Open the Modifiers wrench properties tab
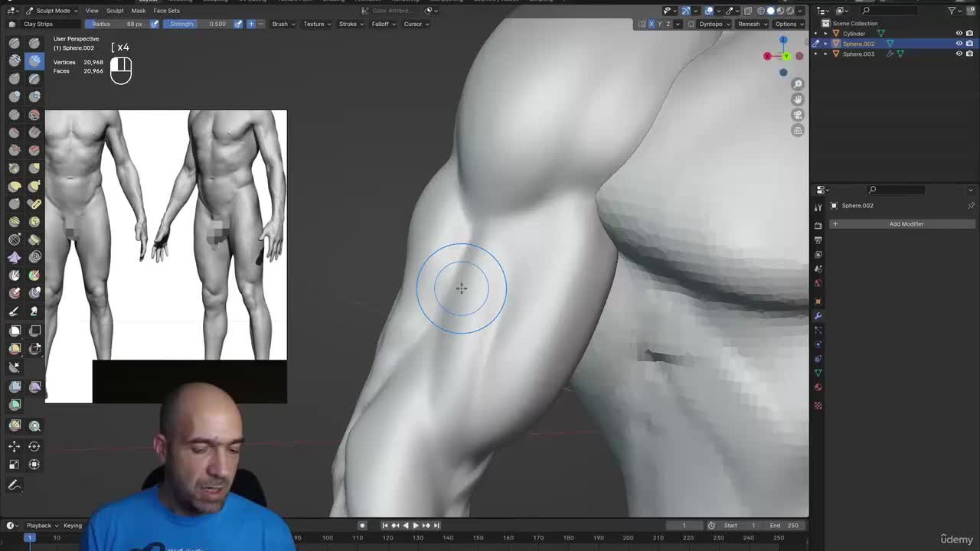 click(818, 315)
